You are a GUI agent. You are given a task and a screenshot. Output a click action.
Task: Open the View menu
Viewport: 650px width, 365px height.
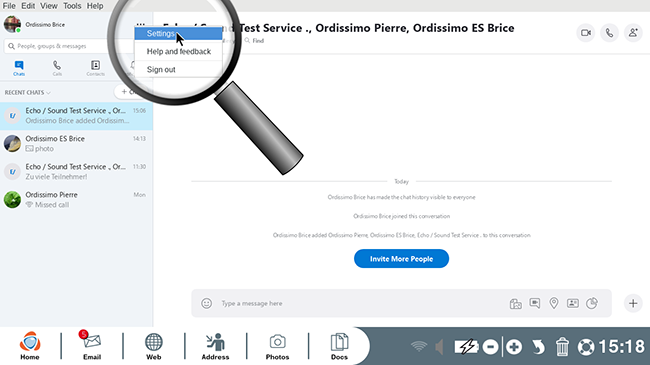tap(49, 6)
